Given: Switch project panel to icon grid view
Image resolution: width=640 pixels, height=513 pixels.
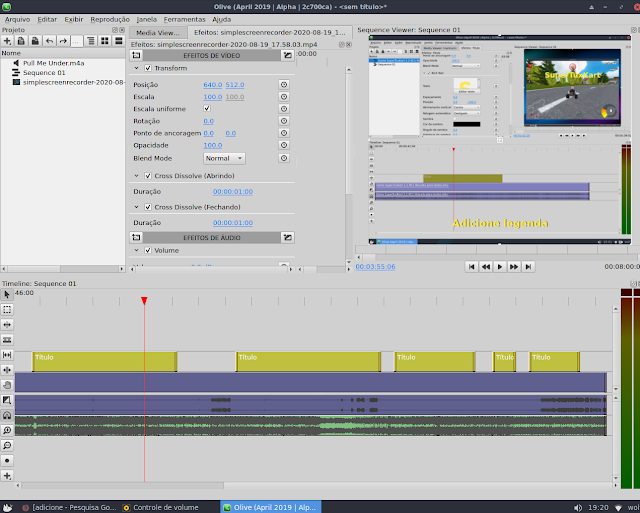Looking at the screenshot, I should [x=105, y=41].
